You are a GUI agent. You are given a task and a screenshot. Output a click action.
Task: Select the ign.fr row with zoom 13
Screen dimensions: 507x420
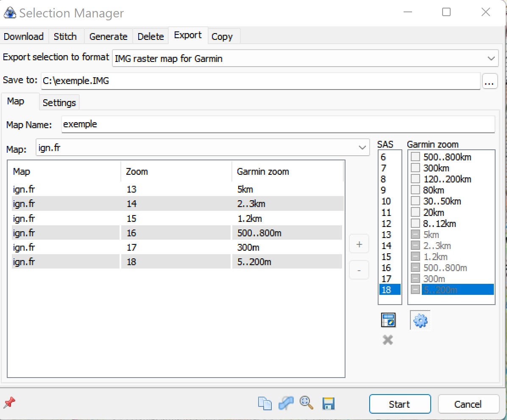(x=177, y=189)
